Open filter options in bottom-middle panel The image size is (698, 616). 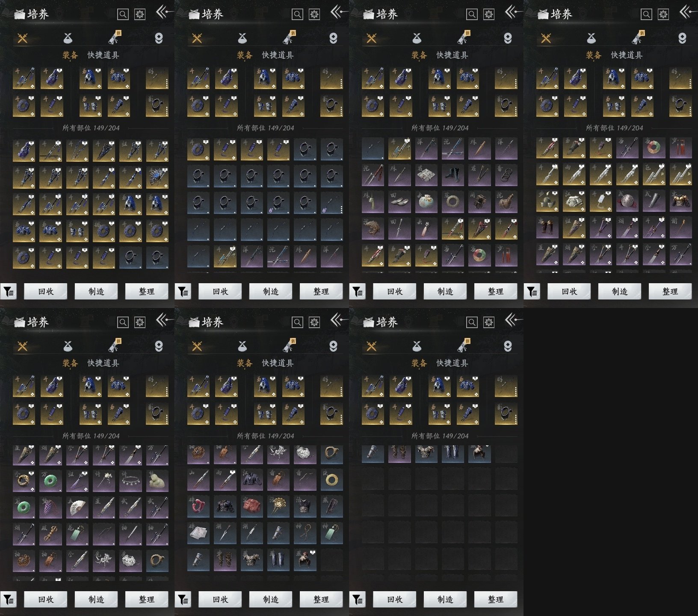(183, 600)
